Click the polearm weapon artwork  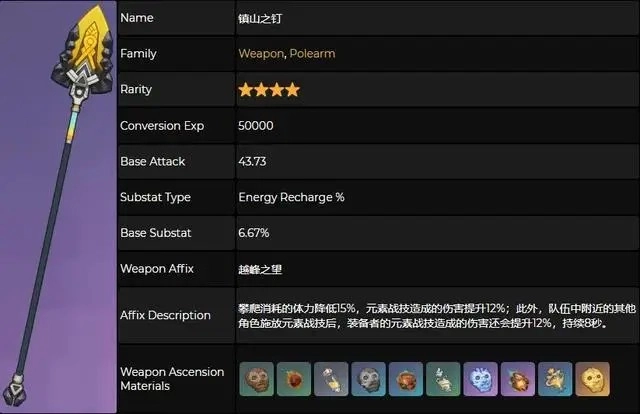[58, 207]
